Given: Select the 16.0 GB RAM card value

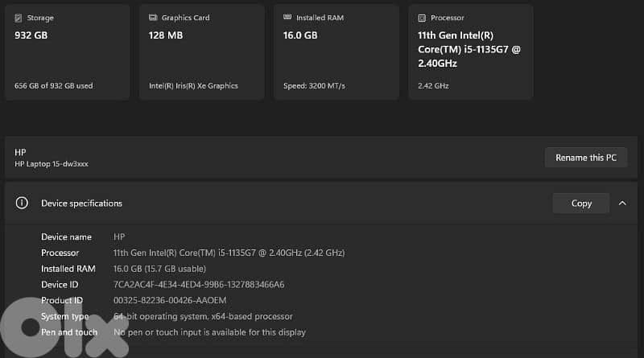Looking at the screenshot, I should pyautogui.click(x=300, y=35).
